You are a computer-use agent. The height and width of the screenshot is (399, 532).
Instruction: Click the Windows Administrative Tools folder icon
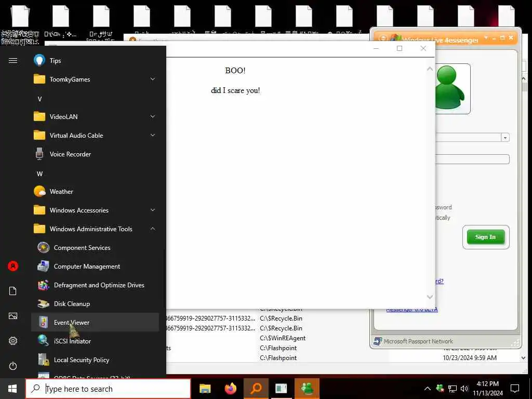click(39, 229)
